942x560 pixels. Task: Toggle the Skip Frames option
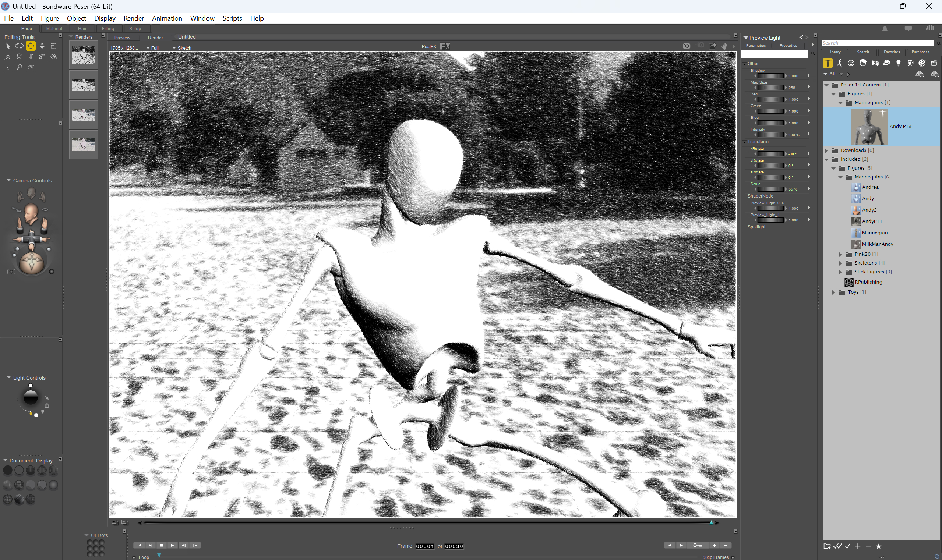pyautogui.click(x=733, y=557)
